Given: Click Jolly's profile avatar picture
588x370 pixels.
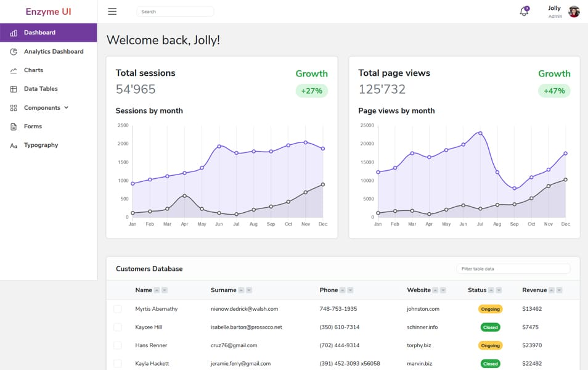Looking at the screenshot, I should [574, 12].
